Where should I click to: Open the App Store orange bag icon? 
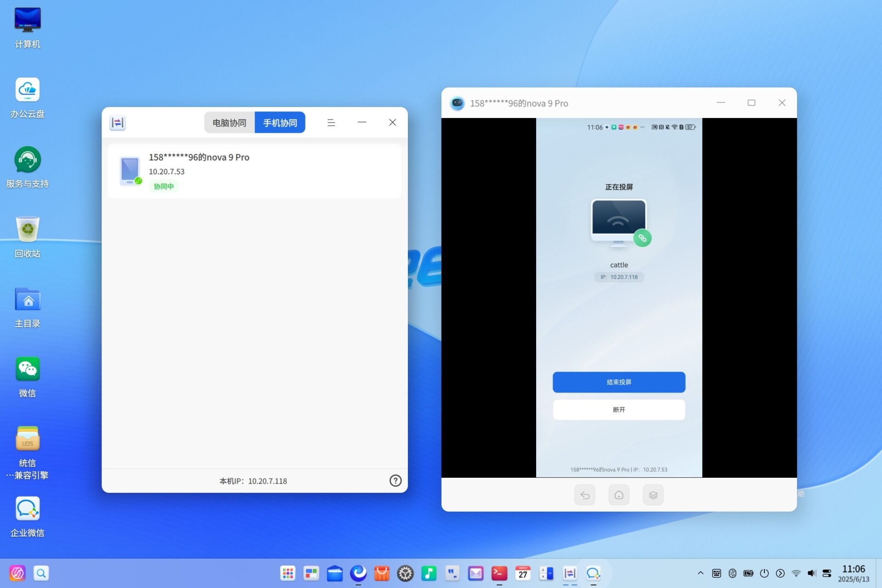(381, 573)
